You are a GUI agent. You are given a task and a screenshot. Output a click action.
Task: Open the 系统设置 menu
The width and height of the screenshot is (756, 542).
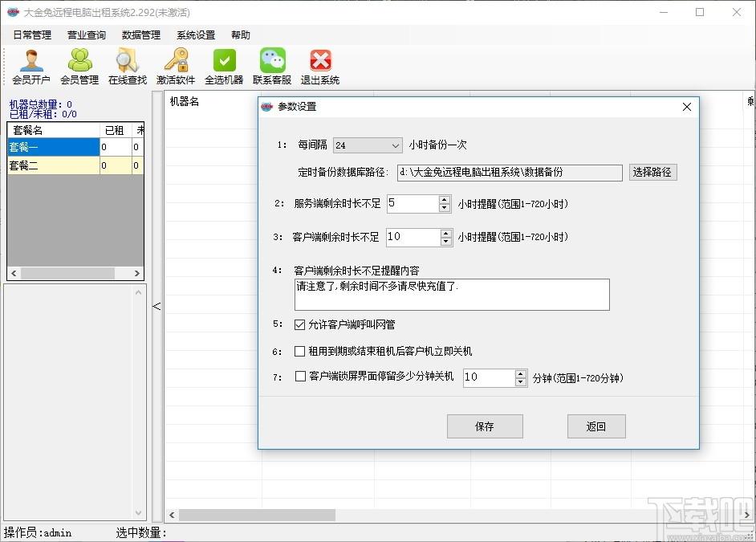coord(196,35)
